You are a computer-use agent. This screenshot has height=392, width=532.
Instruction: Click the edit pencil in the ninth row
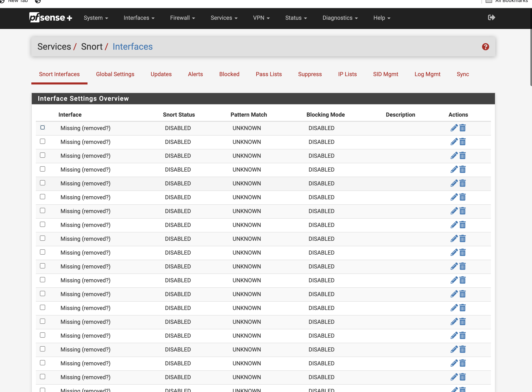[454, 239]
